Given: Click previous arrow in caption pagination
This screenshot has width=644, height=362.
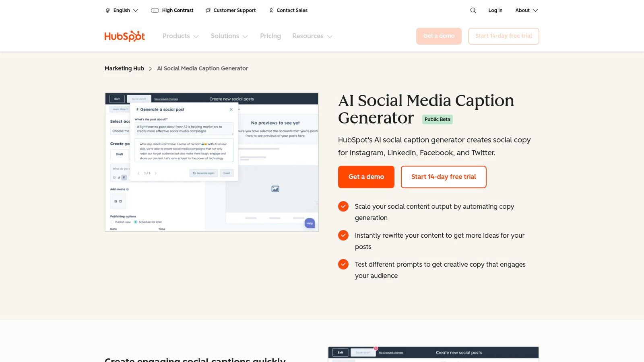Looking at the screenshot, I should coord(138,173).
